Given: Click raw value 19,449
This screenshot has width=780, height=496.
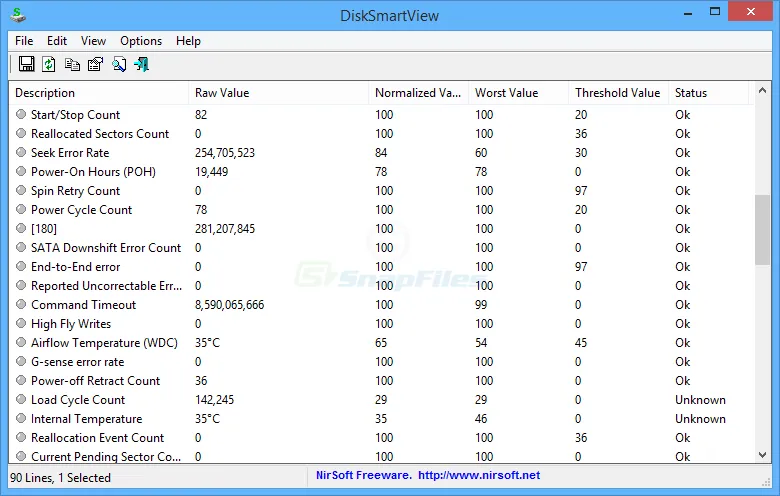Looking at the screenshot, I should (211, 172).
